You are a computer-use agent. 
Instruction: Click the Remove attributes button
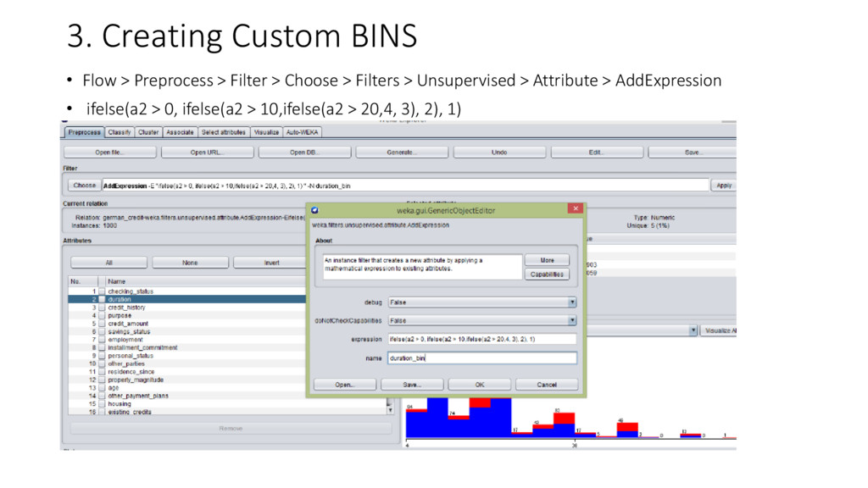tap(231, 428)
